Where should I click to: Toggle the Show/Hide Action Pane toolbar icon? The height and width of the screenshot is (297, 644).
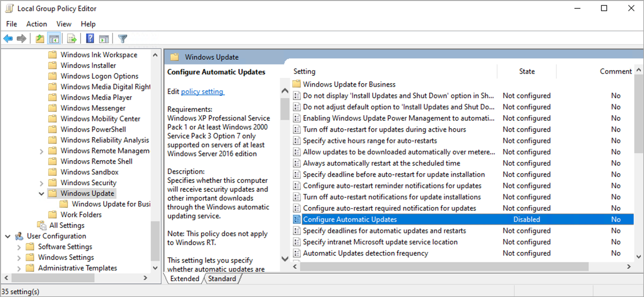click(104, 39)
